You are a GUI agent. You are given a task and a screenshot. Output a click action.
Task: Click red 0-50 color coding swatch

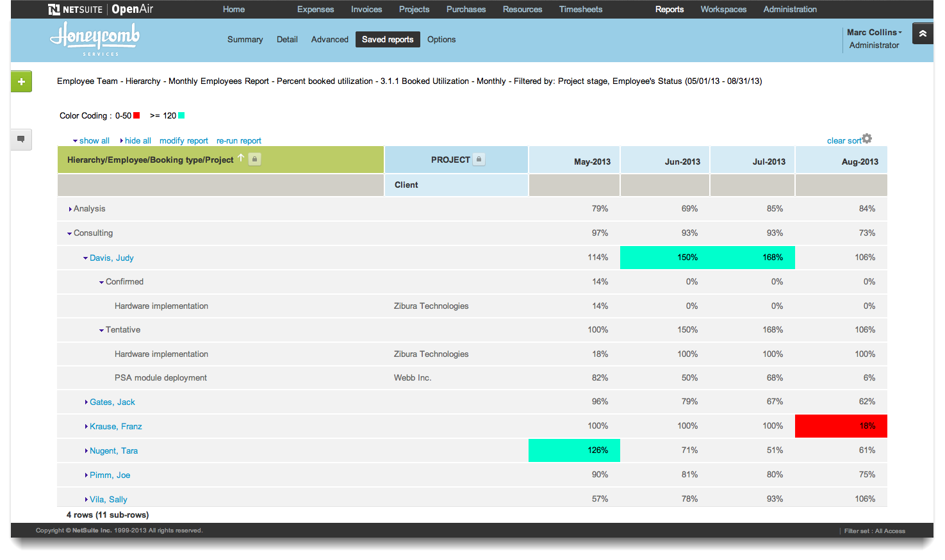[136, 116]
